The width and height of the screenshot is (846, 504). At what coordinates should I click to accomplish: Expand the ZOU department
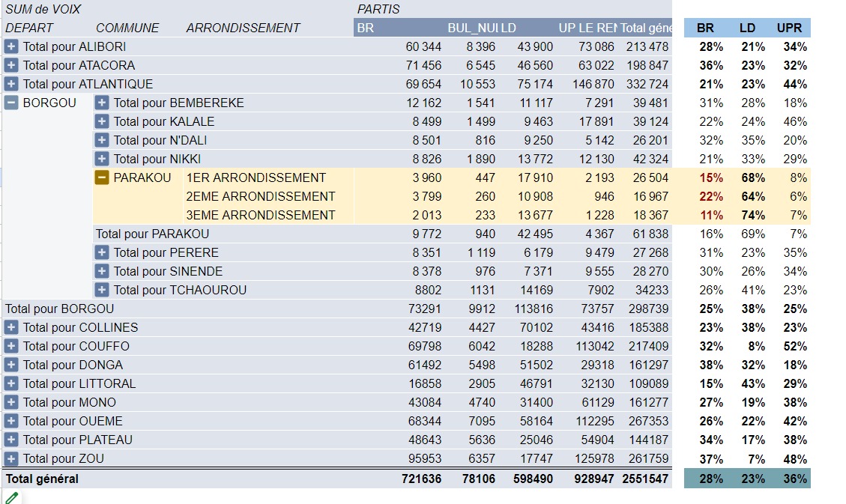[x=11, y=459]
